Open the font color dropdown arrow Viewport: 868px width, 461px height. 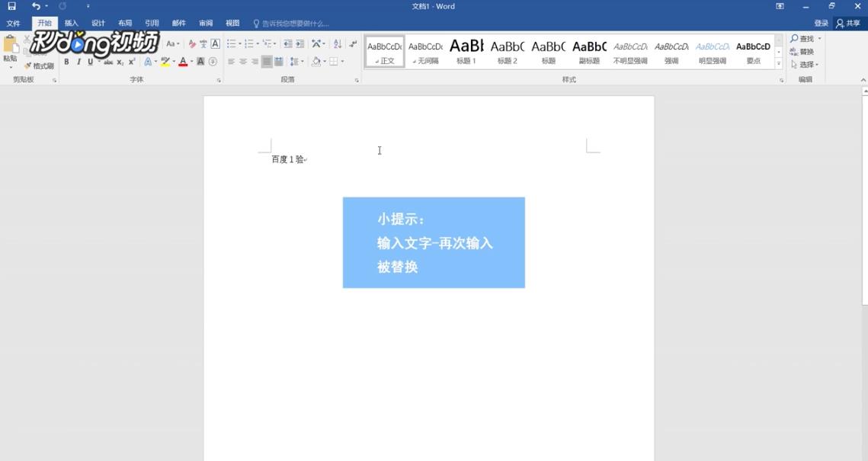[x=191, y=61]
